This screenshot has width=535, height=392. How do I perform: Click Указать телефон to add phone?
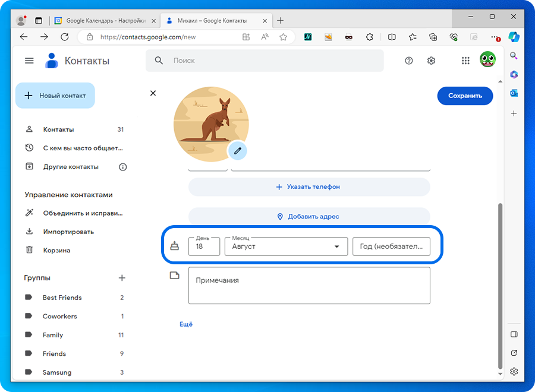309,186
